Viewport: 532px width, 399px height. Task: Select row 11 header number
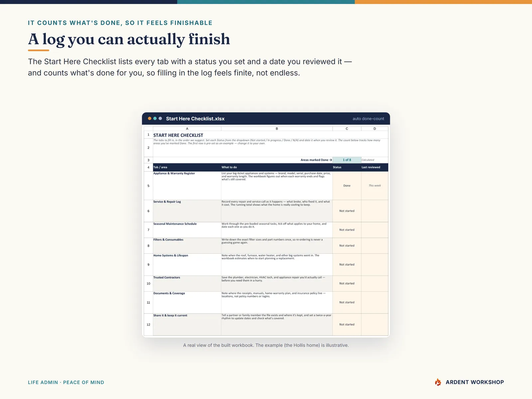[x=148, y=303]
